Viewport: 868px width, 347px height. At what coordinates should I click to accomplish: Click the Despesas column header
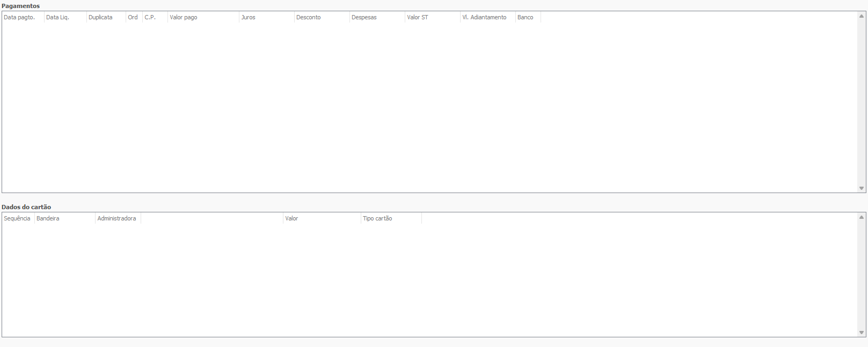[x=376, y=17]
